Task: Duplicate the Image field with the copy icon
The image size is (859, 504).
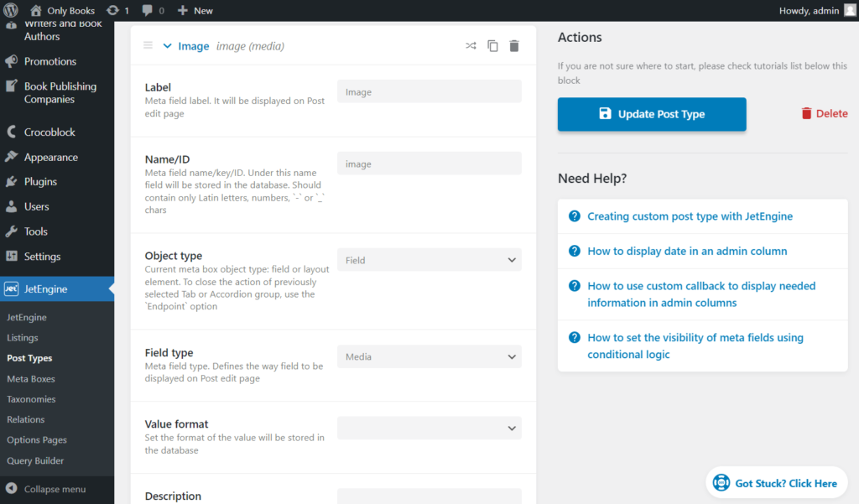Action: point(492,46)
